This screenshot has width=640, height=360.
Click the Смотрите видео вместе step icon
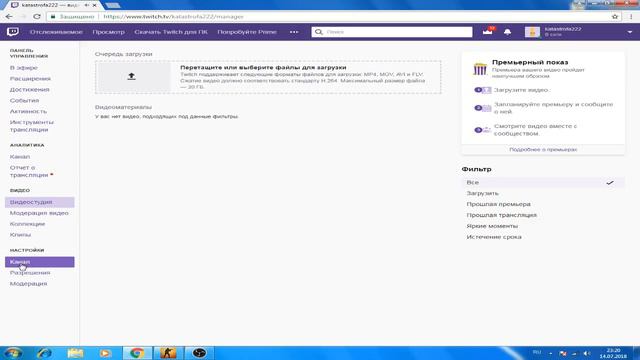pyautogui.click(x=482, y=130)
